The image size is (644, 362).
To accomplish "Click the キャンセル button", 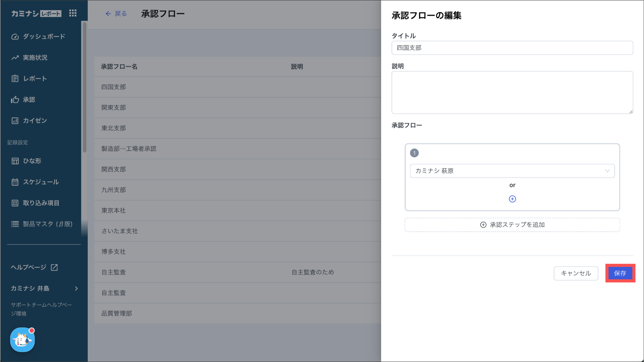I will (576, 273).
